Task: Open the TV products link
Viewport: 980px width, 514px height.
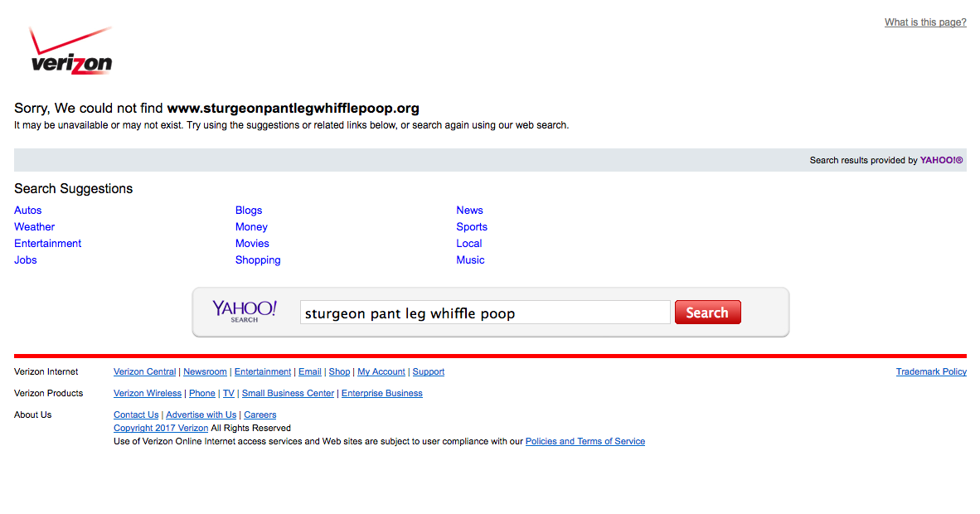Action: click(229, 393)
